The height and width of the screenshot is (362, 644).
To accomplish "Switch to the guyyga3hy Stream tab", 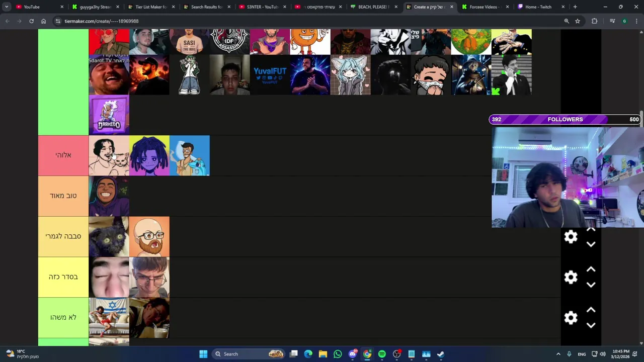I will 95,7.
